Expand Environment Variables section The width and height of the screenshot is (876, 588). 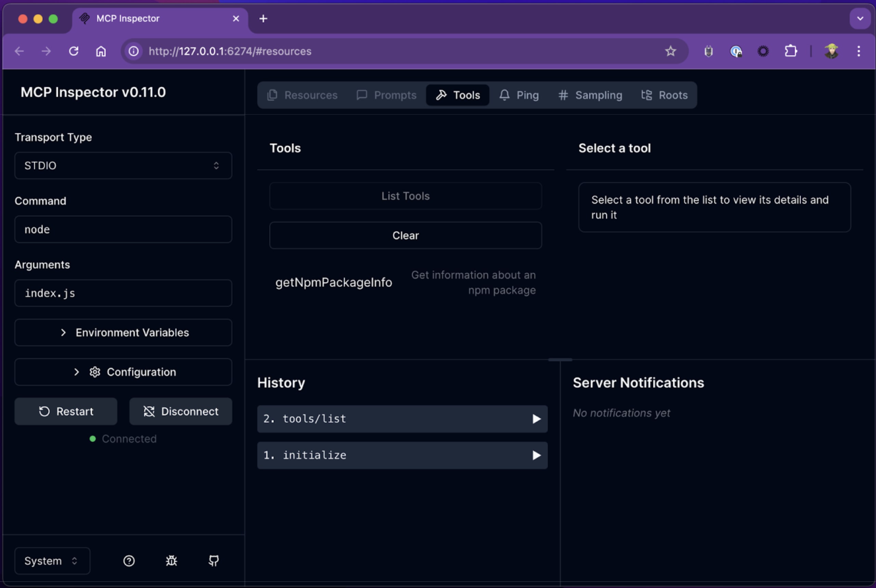click(123, 332)
